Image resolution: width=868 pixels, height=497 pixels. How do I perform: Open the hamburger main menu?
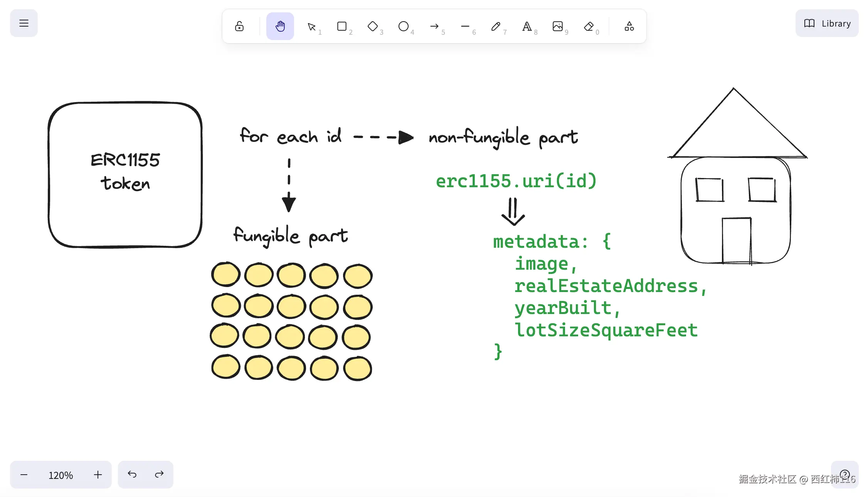pyautogui.click(x=24, y=23)
